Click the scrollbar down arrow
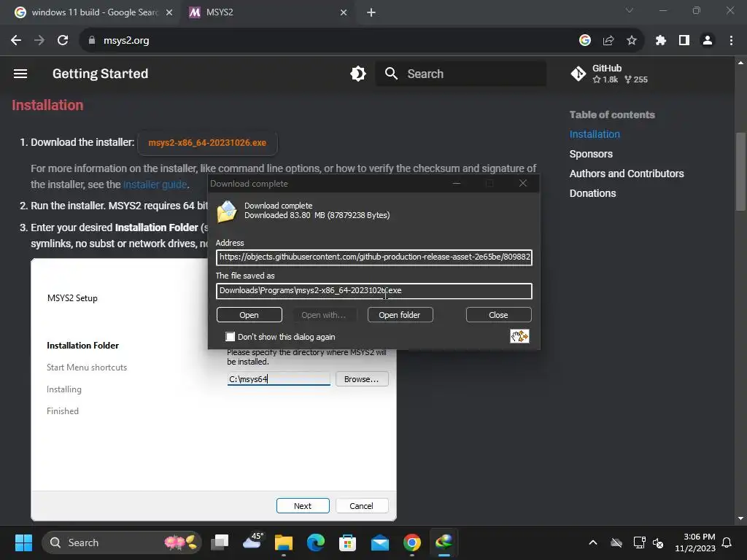Image resolution: width=747 pixels, height=560 pixels. (740, 518)
